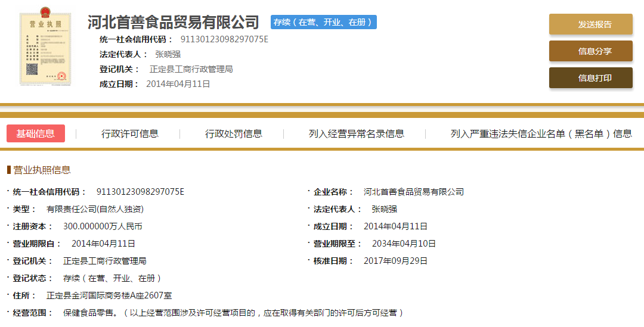
Task: Open 列入严重违法失信企业名单（黑名单）信息 tab
Action: [541, 133]
